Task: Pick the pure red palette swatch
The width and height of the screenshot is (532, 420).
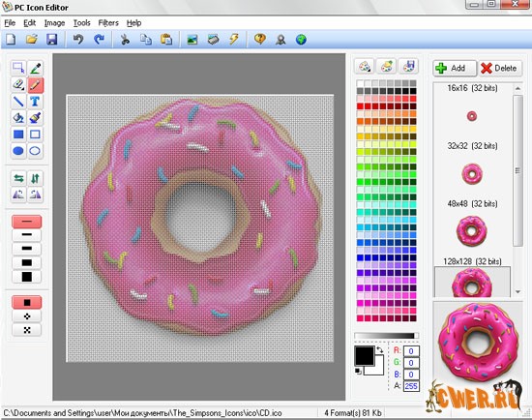Action: [361, 106]
